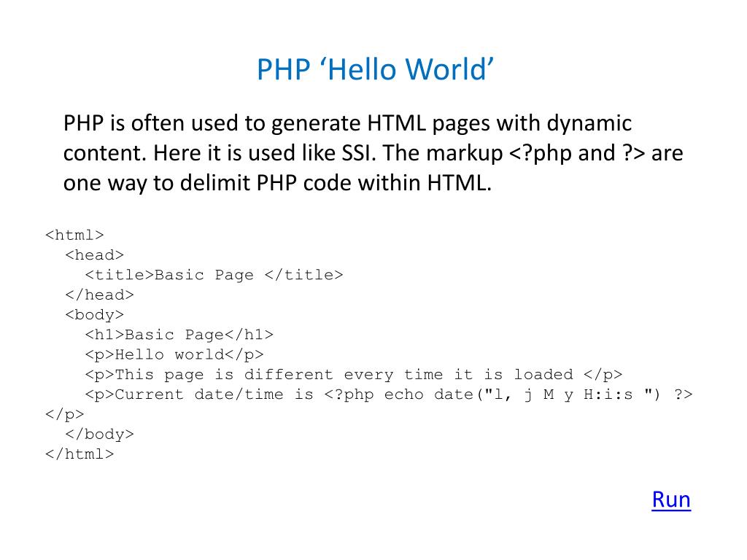This screenshot has width=747, height=560.
Task: Click the <title>Basic Page </title> code line
Action: 214,275
